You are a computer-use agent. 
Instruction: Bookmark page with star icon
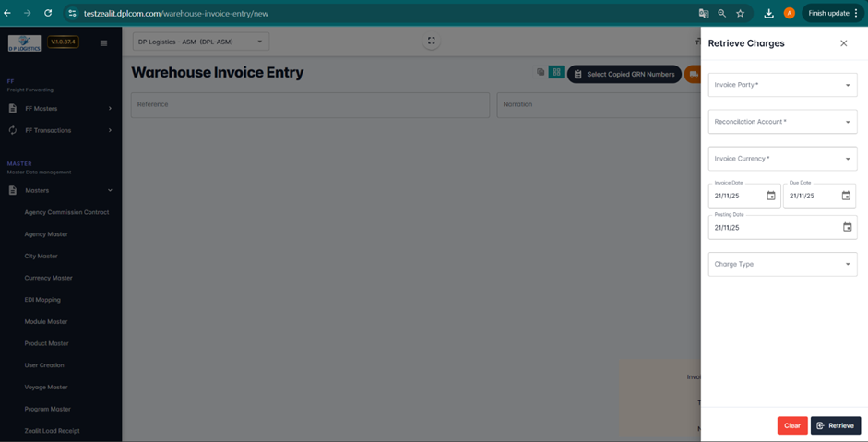pyautogui.click(x=740, y=13)
